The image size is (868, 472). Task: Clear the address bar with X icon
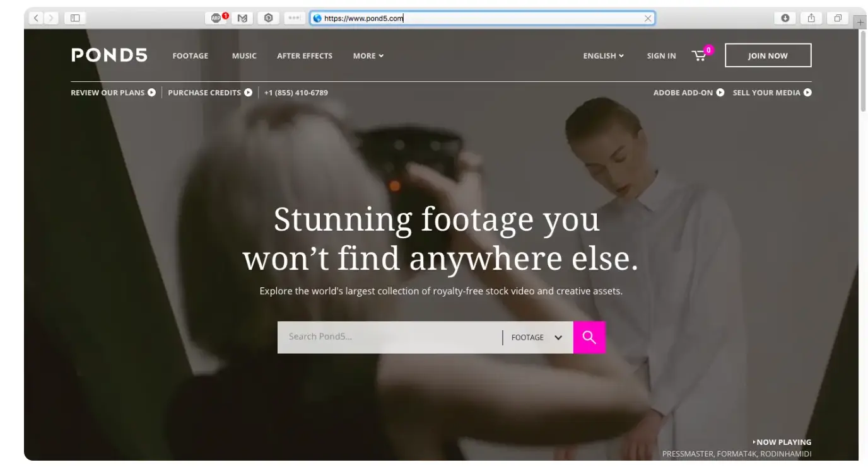coord(647,18)
